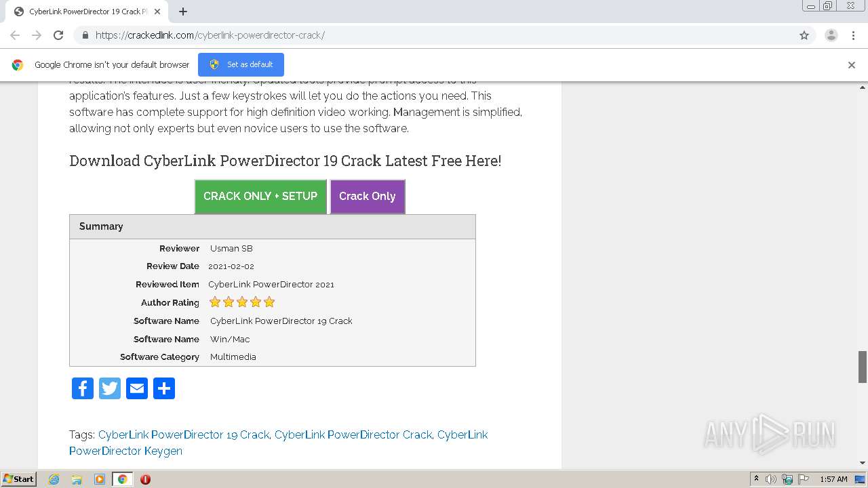Minimize the Chrome window
Screen dimensions: 868x488
(811, 5)
